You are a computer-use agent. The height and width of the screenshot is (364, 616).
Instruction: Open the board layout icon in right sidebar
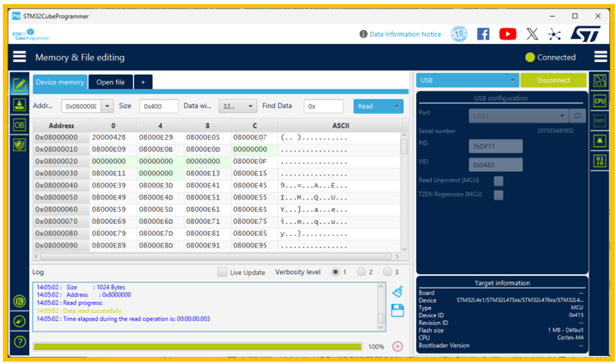point(600,81)
